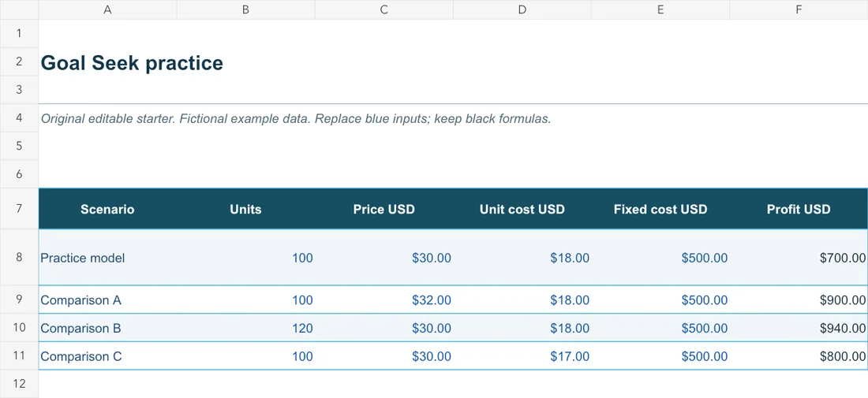Select Practice model unit cost $18.00

click(522, 258)
